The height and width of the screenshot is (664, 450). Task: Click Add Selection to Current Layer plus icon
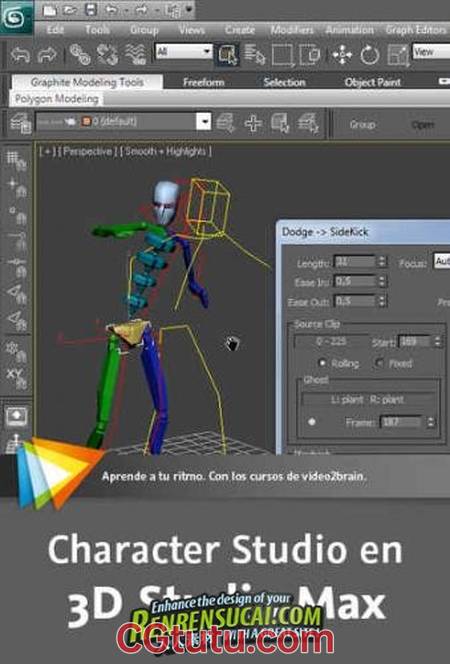pos(253,124)
